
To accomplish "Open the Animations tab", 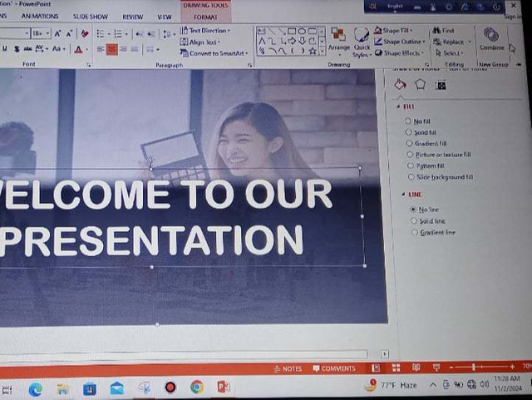I will tap(40, 16).
